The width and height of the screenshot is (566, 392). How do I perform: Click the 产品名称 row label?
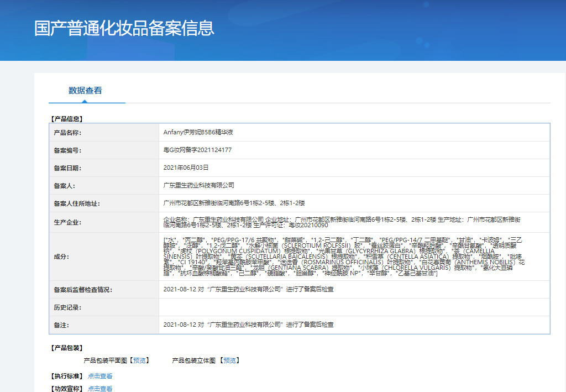click(x=67, y=133)
